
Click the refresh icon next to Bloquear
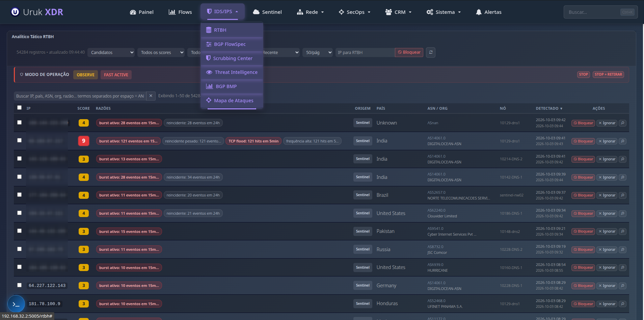[431, 52]
